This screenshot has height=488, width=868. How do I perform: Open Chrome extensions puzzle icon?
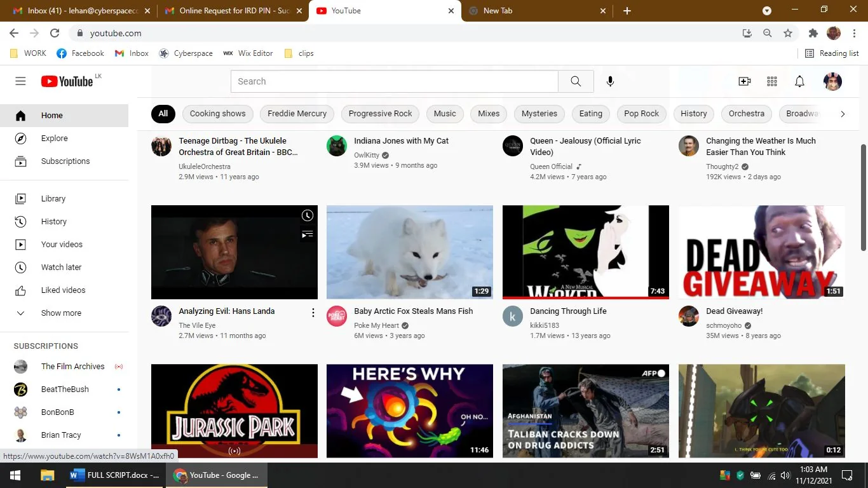(813, 33)
